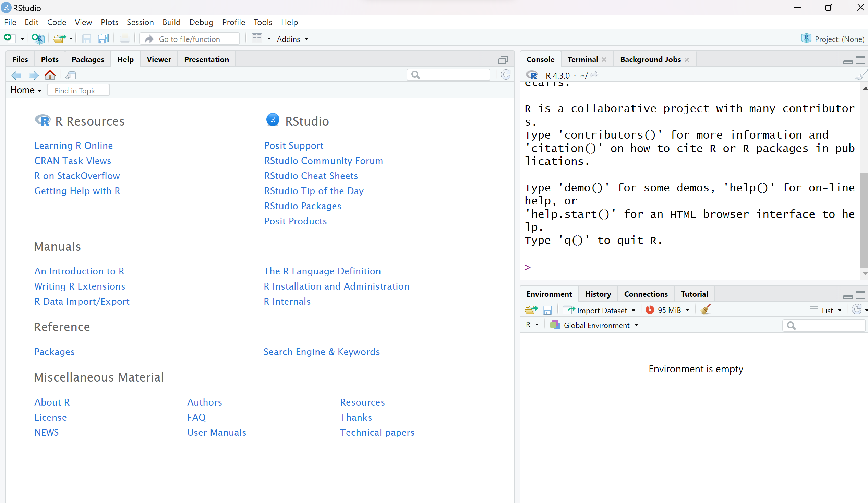Image resolution: width=868 pixels, height=503 pixels.
Task: Click the Help forward arrow icon
Action: click(x=33, y=75)
